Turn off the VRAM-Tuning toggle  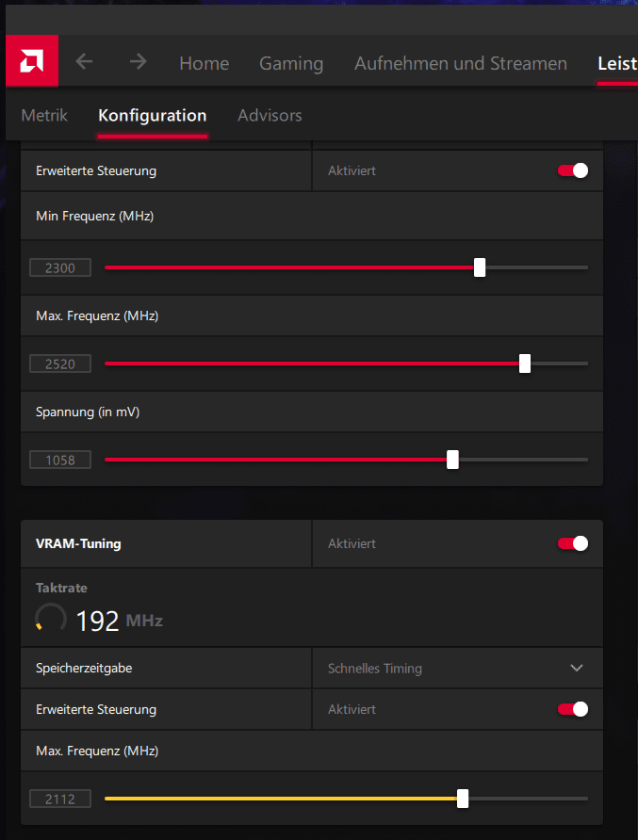[x=572, y=543]
